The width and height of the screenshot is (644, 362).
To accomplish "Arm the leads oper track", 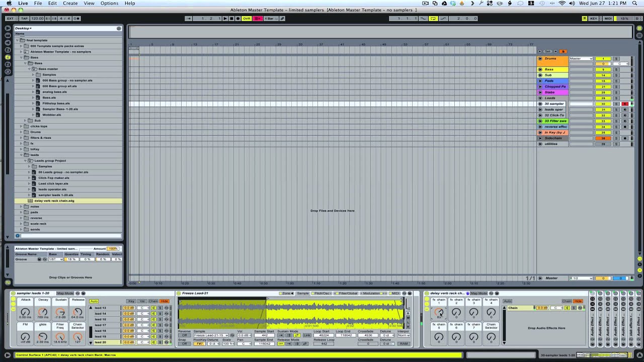I will [x=625, y=110].
